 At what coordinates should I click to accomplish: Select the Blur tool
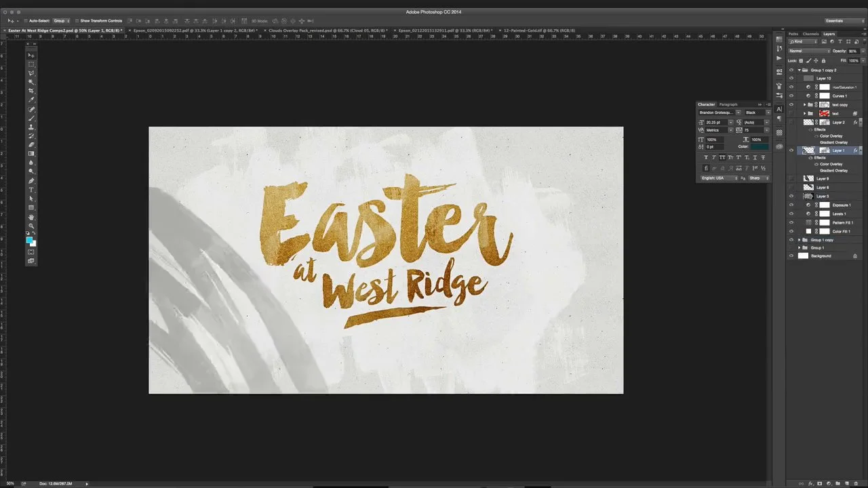(31, 163)
